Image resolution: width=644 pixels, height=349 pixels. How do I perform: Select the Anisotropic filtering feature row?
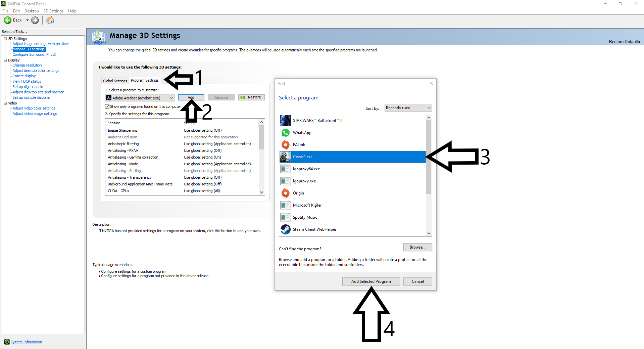[182, 144]
